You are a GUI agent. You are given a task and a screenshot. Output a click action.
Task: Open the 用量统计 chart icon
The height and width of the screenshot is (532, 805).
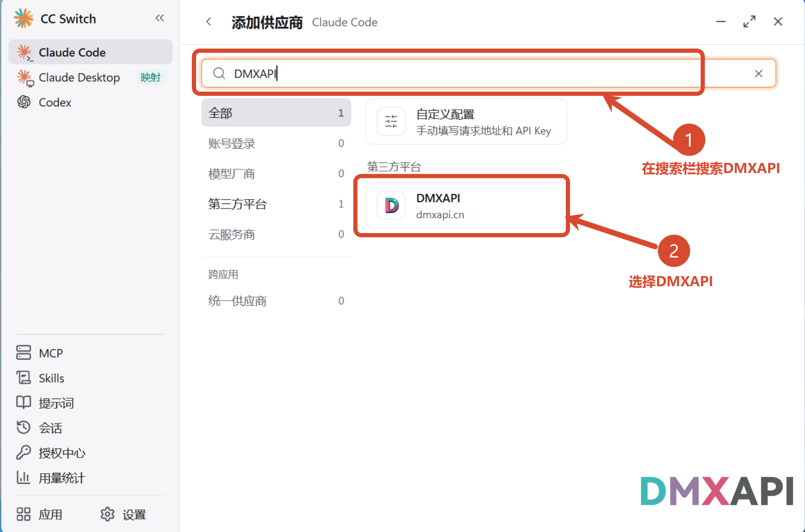[24, 478]
